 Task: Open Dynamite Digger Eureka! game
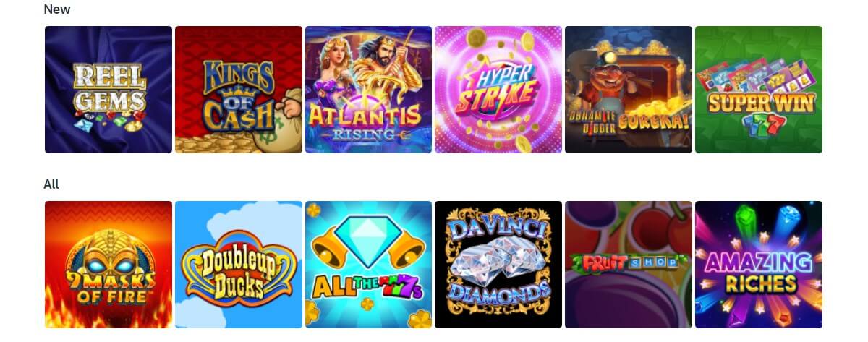(629, 90)
